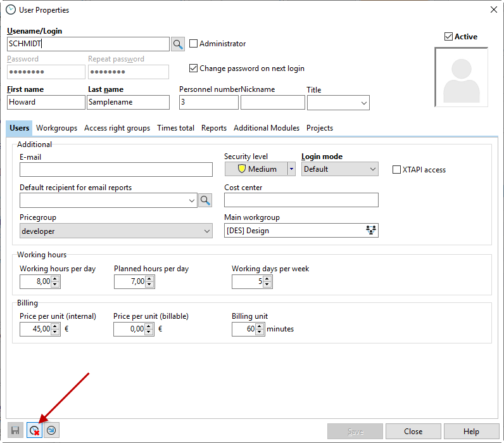Viewport: 504px width, 443px height.
Task: Switch to the Workgroups tab
Action: point(56,128)
